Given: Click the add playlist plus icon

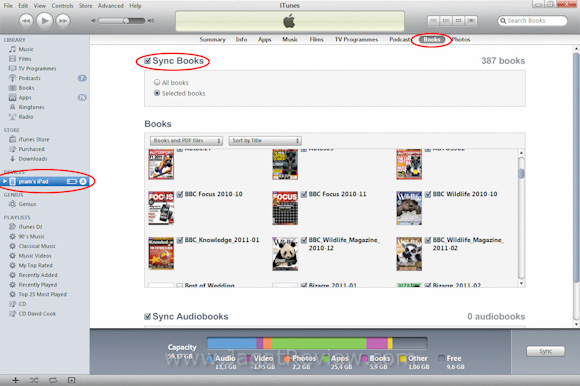Looking at the screenshot, I should click(16, 380).
